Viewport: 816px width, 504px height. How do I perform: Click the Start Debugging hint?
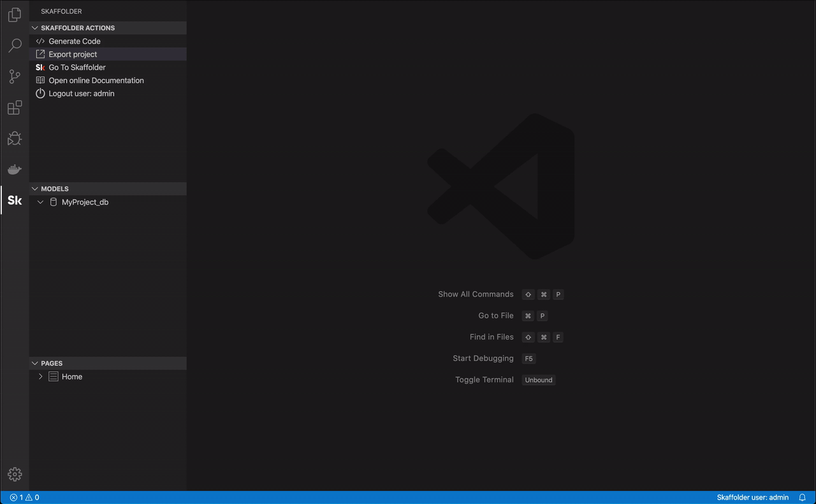[483, 358]
